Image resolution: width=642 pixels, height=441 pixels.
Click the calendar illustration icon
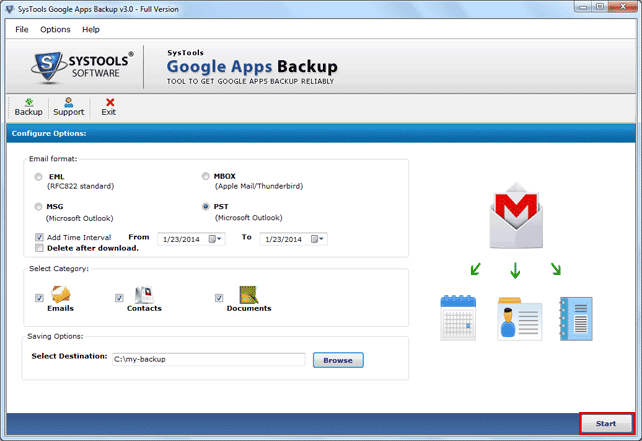pos(458,318)
